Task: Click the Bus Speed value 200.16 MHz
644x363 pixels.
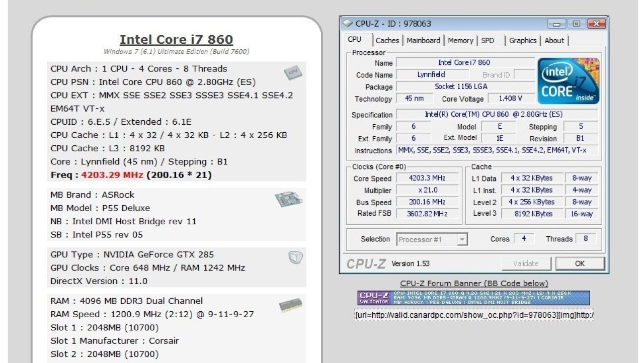Action: point(428,202)
